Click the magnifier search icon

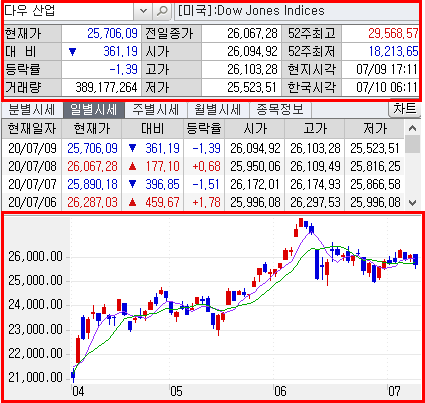[x=162, y=11]
